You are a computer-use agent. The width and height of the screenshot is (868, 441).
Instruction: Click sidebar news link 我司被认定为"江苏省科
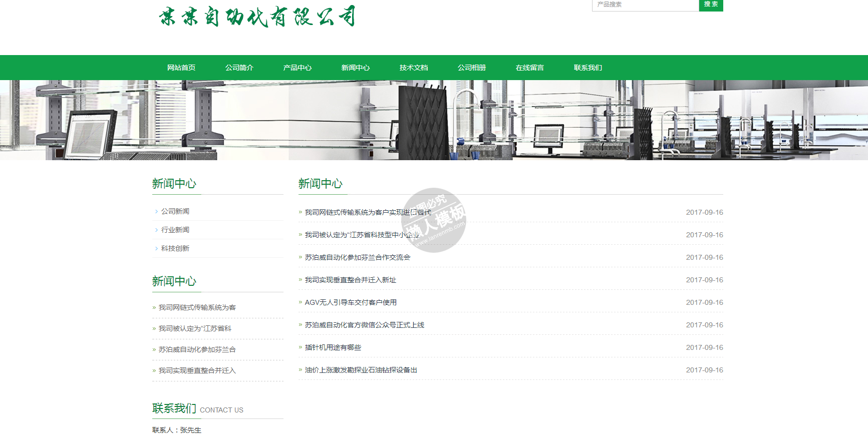(195, 328)
